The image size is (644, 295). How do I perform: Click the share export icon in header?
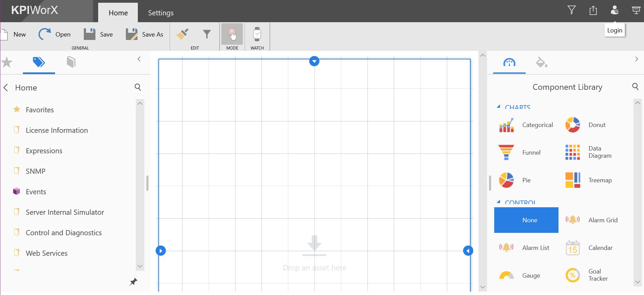pyautogui.click(x=593, y=10)
